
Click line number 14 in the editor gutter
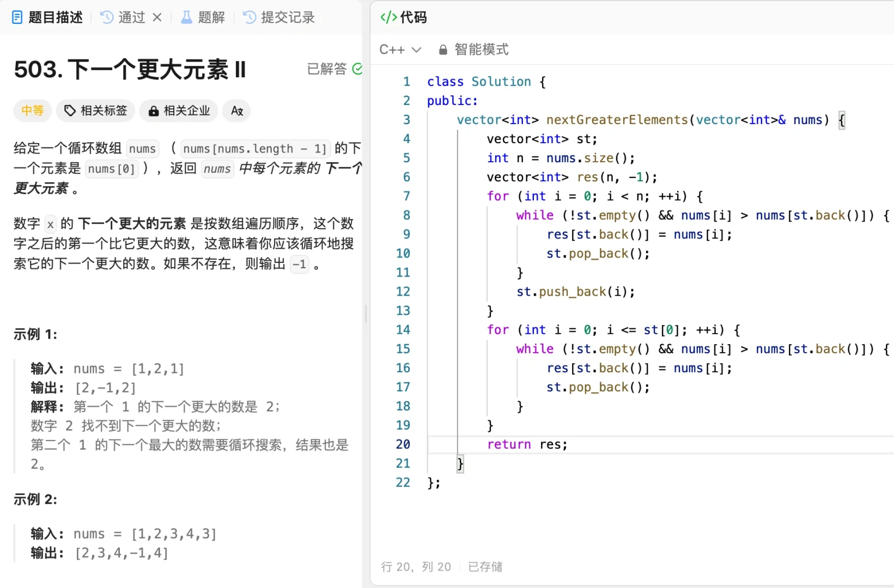[403, 329]
